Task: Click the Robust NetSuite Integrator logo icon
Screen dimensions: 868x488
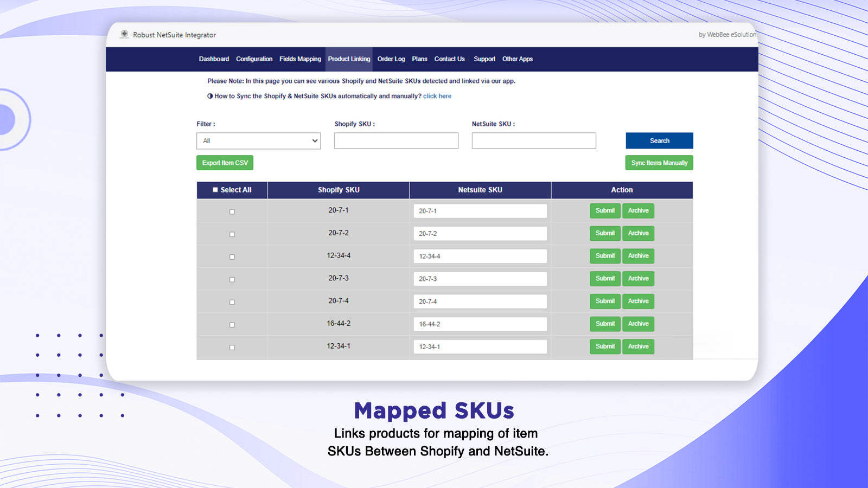Action: [x=124, y=34]
